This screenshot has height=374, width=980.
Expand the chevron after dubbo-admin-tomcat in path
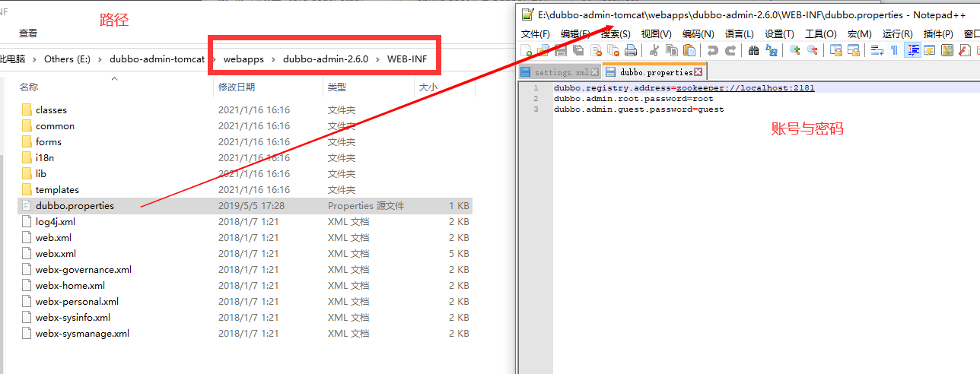[214, 59]
